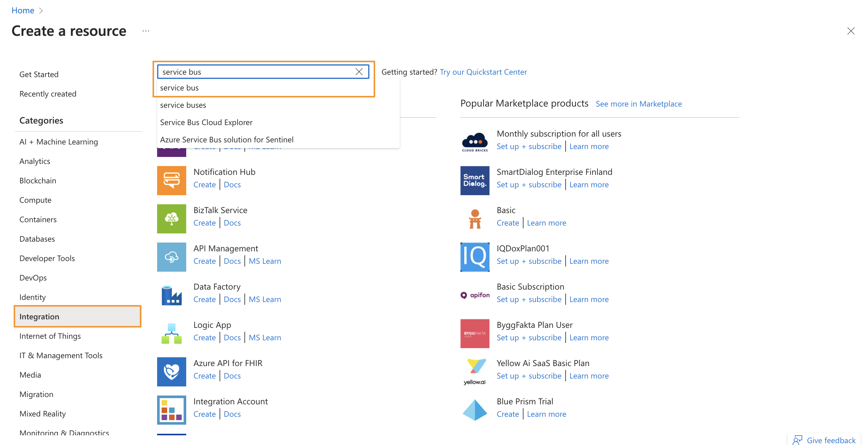The width and height of the screenshot is (868, 445).
Task: Open the ellipsis menu beside Create a resource
Action: tap(146, 31)
